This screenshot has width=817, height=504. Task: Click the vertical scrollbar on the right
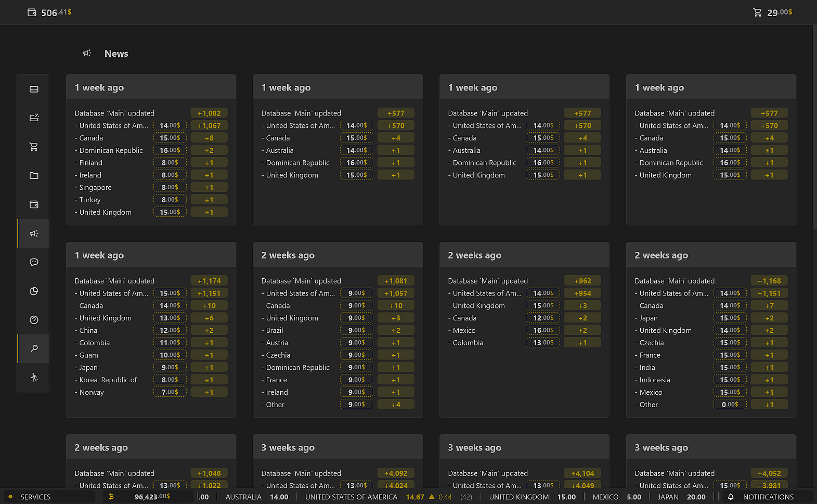(x=814, y=127)
